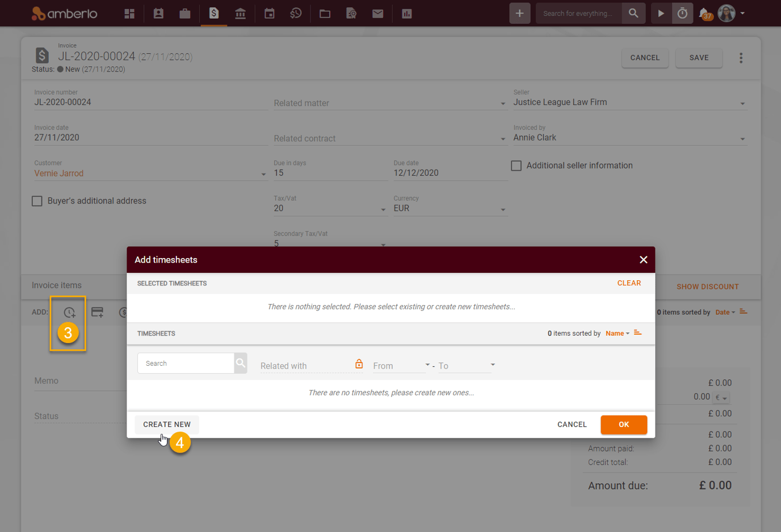Viewport: 781px width, 532px height.
Task: Click the magnifier in the dialog search box
Action: click(240, 362)
